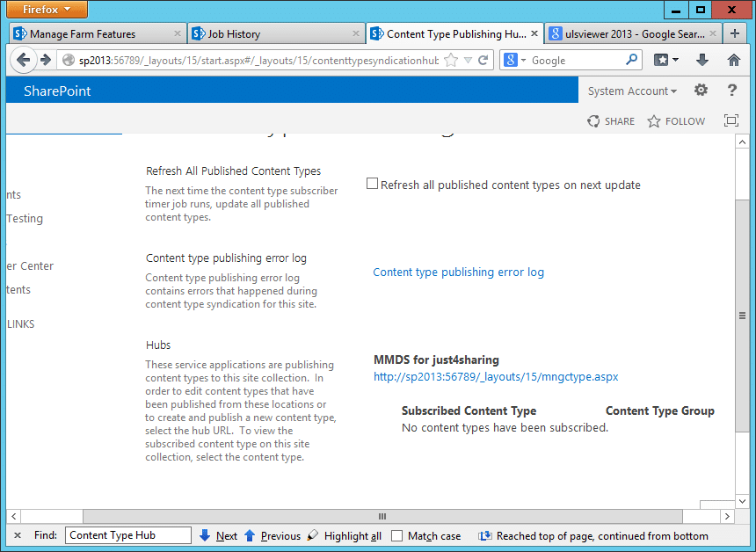Image resolution: width=756 pixels, height=552 pixels.
Task: Click the MMDS for just4sharing heading
Action: (436, 360)
